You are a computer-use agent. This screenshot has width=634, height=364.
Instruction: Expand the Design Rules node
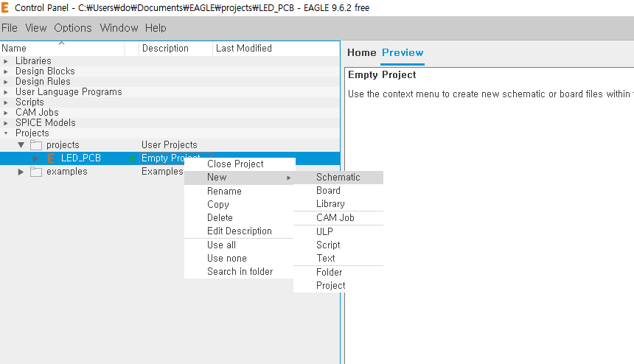tap(6, 82)
